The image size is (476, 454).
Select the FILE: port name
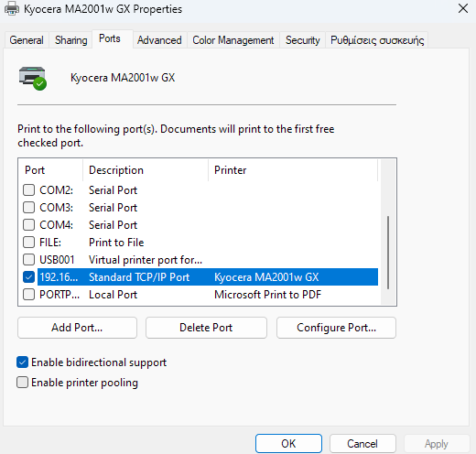(50, 243)
